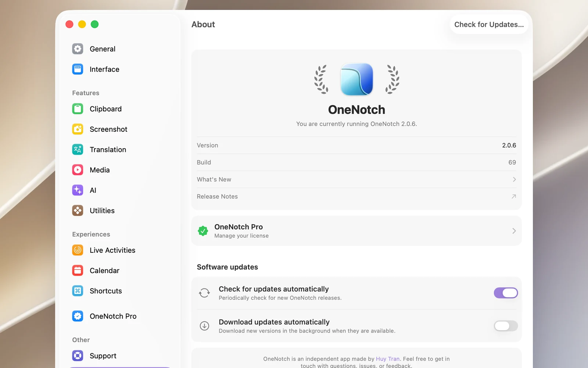Image resolution: width=588 pixels, height=368 pixels.
Task: Select the Screenshot feature icon
Action: pyautogui.click(x=78, y=129)
